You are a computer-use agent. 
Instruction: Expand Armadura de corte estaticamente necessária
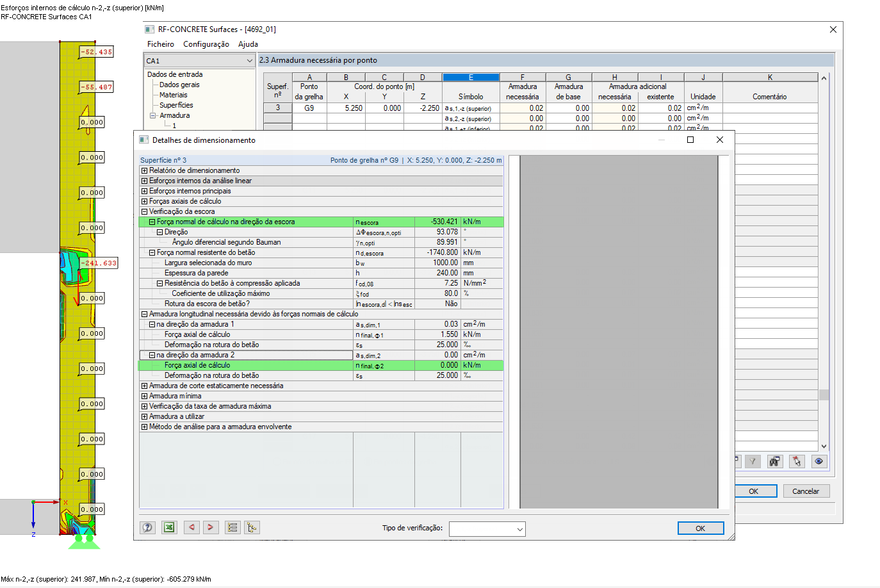(144, 386)
